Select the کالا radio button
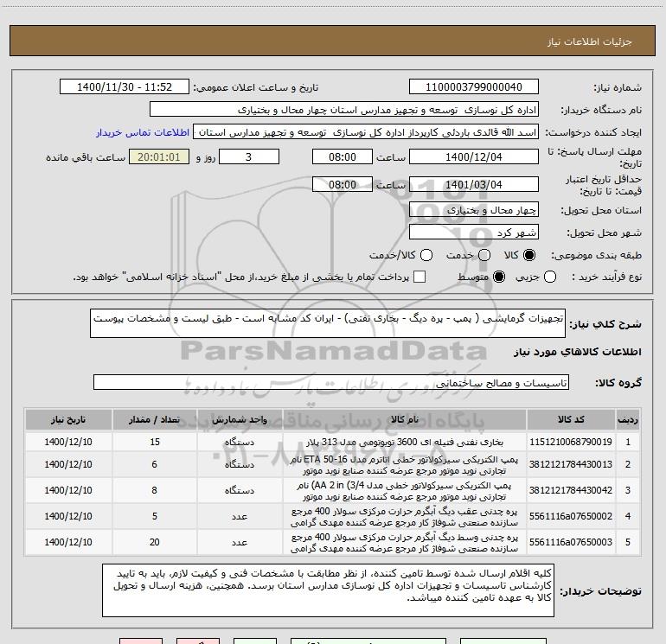This screenshot has height=644, width=666. [x=529, y=255]
